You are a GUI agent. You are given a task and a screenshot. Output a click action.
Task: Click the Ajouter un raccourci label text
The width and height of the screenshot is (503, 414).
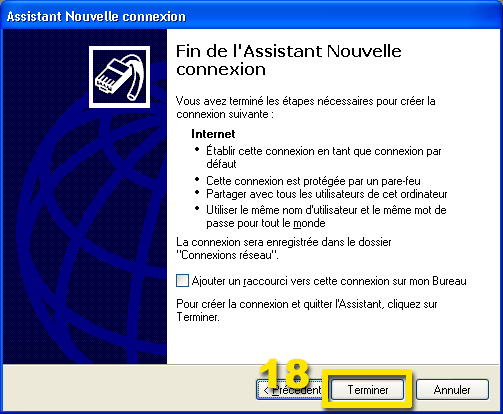click(329, 281)
